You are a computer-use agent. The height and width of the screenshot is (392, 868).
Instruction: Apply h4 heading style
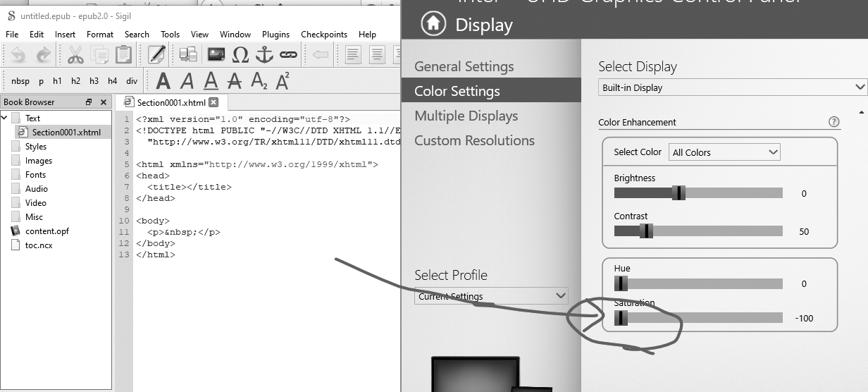coord(112,81)
